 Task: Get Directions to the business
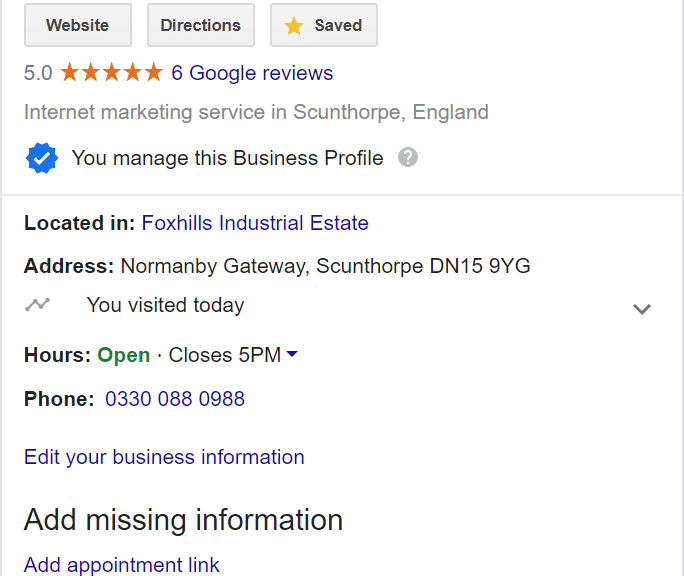(x=201, y=25)
